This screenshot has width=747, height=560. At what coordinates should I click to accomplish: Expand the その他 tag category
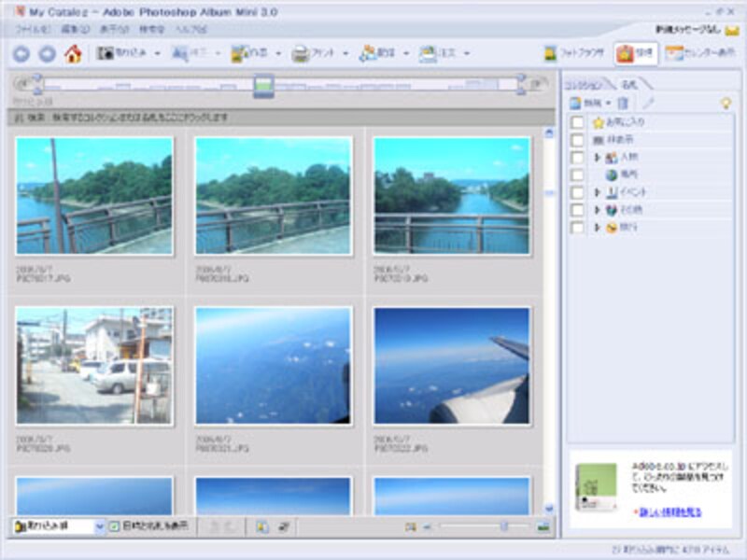click(597, 210)
